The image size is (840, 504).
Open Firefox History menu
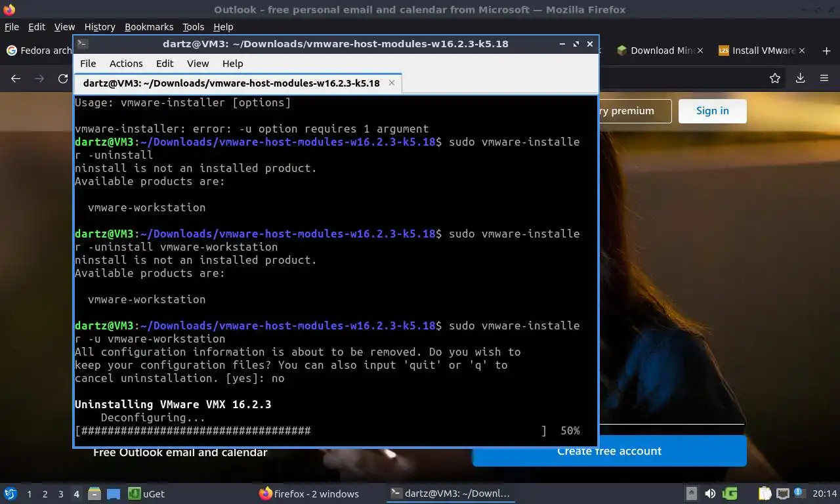coord(100,27)
